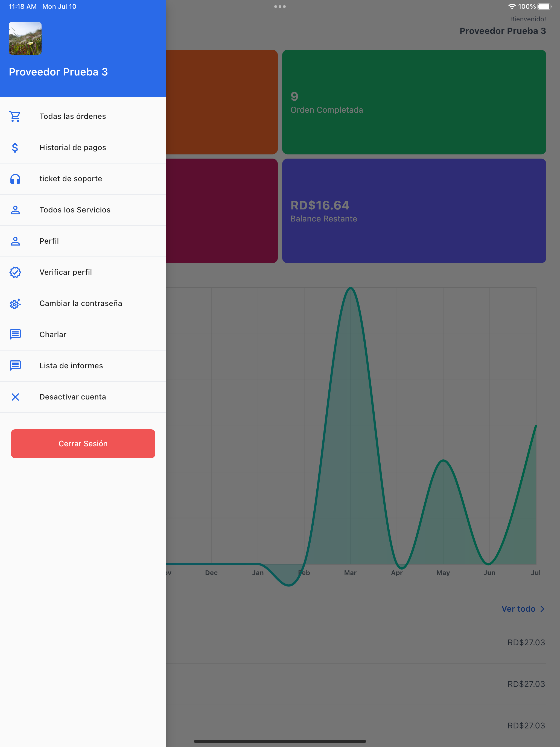
Task: Open Lista de informes entry
Action: point(83,366)
